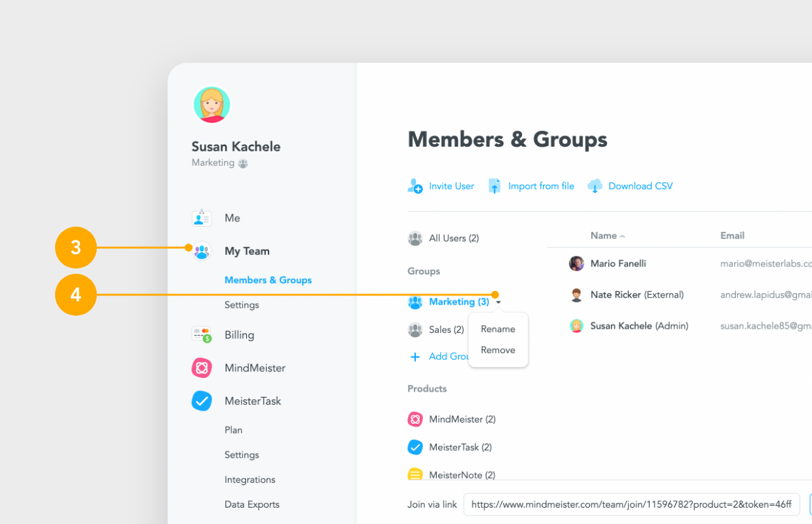This screenshot has height=524, width=812.
Task: Select member name Mario Fanelli
Action: point(618,263)
